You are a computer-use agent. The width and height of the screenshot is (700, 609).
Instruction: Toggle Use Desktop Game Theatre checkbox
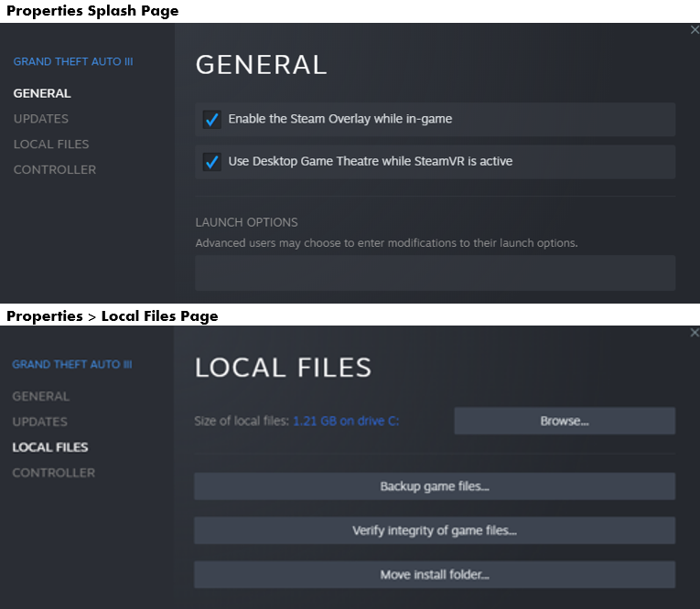pyautogui.click(x=212, y=162)
